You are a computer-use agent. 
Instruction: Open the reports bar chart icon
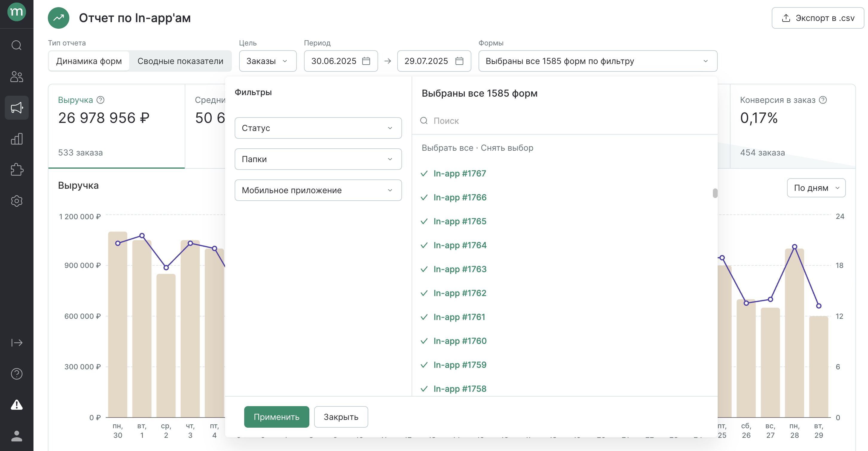[x=16, y=138]
